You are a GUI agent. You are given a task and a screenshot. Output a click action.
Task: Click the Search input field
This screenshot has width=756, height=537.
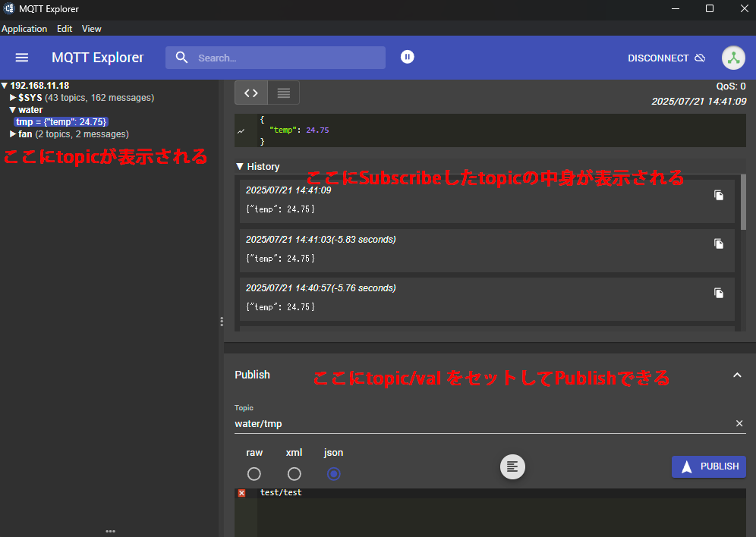click(x=276, y=58)
